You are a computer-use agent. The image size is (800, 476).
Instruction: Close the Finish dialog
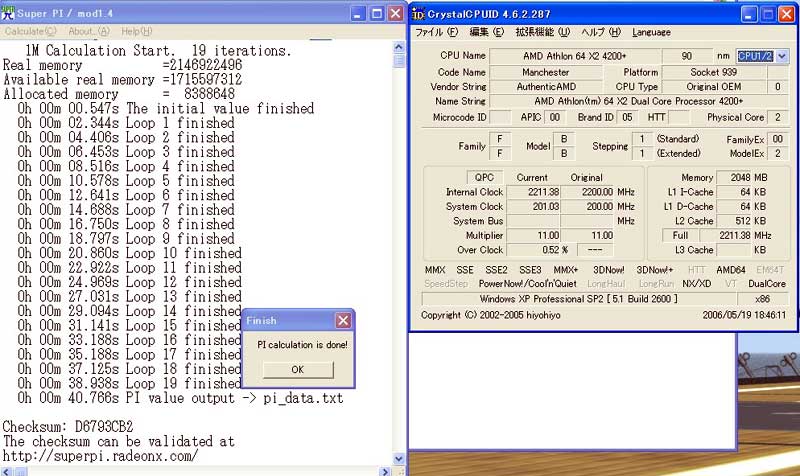tap(343, 320)
